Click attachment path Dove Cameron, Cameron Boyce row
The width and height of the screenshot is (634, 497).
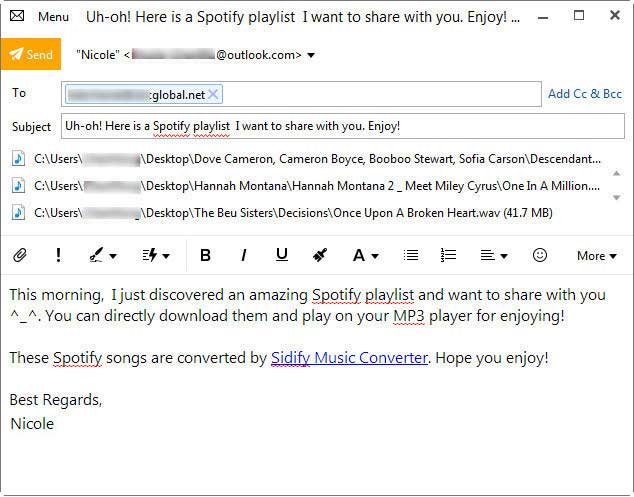coord(317,159)
